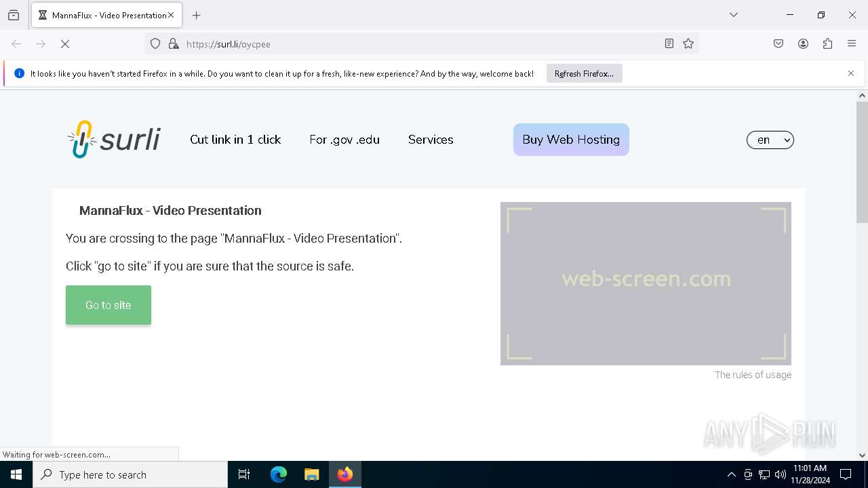Viewport: 868px width, 488px height.
Task: Open the volume tray icon
Action: pos(781,474)
